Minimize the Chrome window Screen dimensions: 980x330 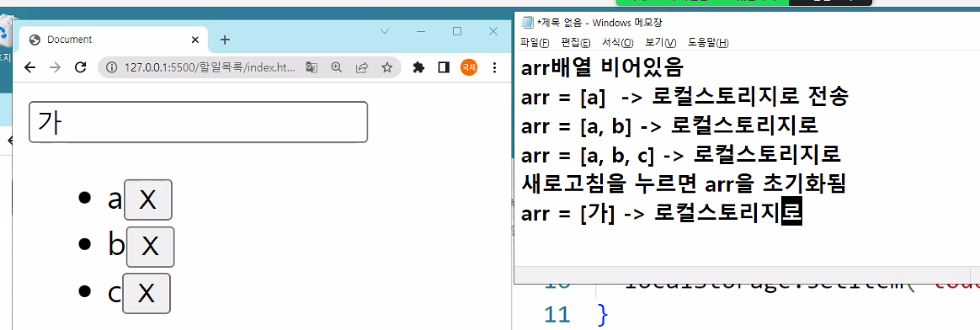(421, 31)
